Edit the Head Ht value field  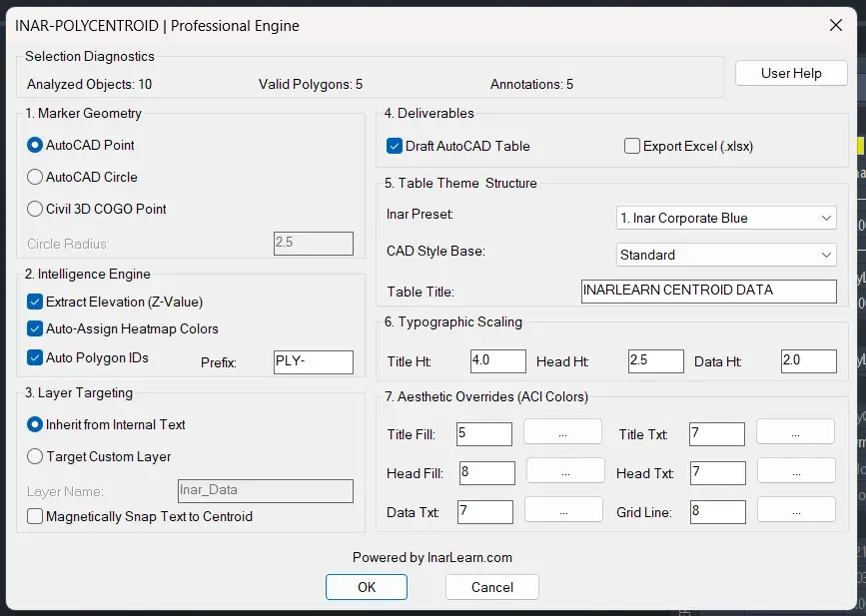[656, 361]
